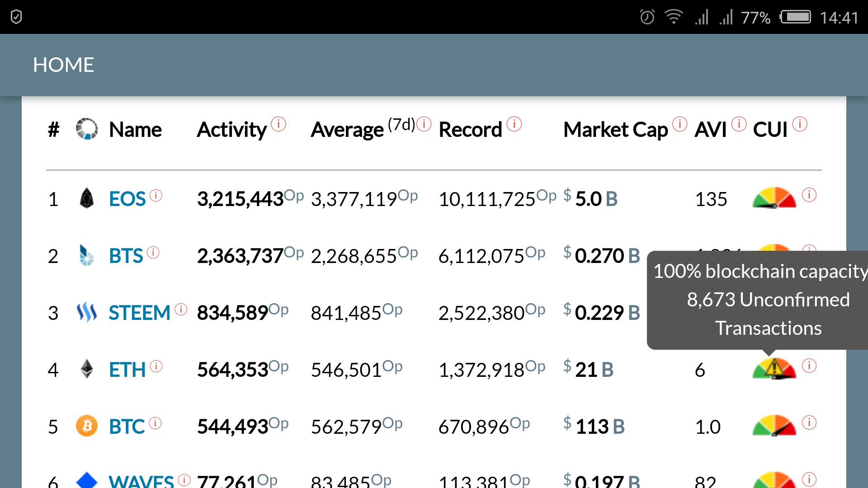The image size is (868, 488).
Task: Click the ETH CUI gauge with warning
Action: [774, 369]
